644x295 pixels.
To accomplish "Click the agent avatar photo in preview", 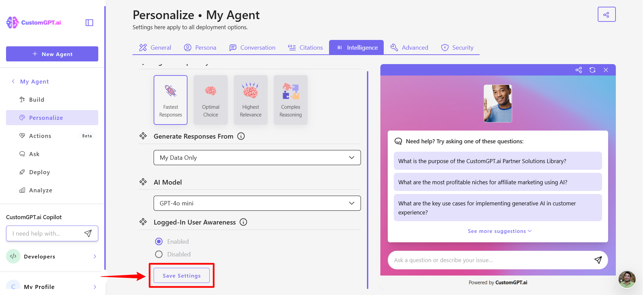I will pyautogui.click(x=498, y=103).
